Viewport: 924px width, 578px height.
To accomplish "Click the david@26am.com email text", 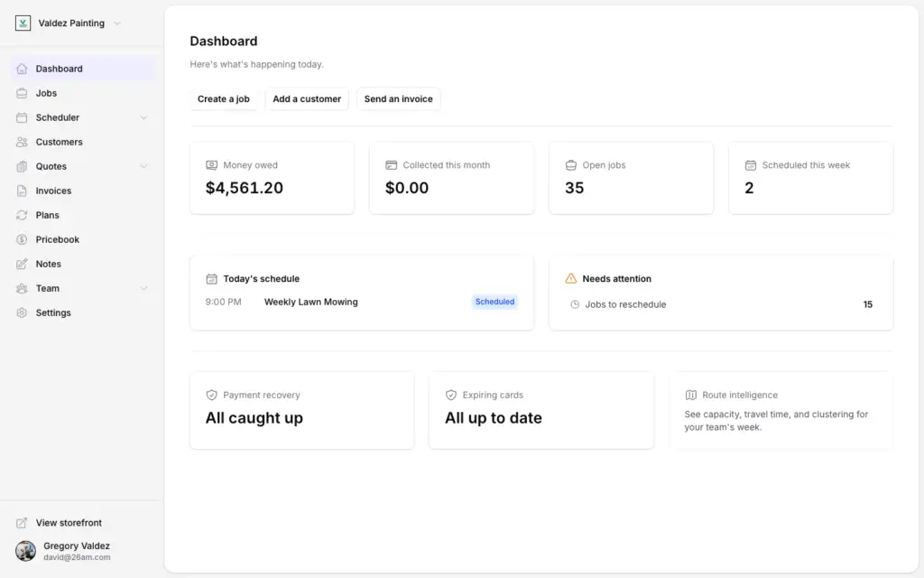I will [x=77, y=557].
